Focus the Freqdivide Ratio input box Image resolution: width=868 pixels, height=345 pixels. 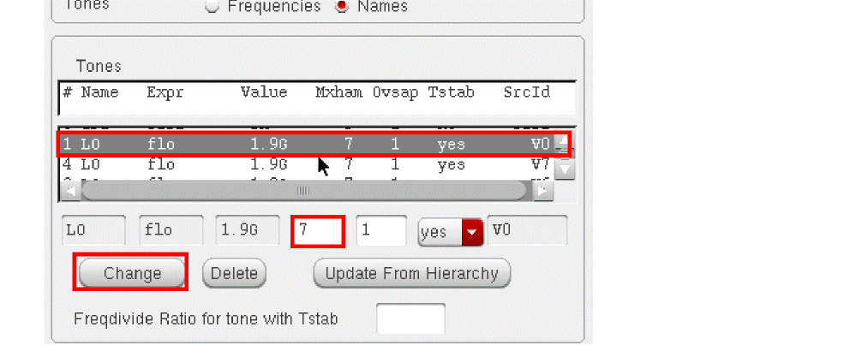(x=410, y=318)
